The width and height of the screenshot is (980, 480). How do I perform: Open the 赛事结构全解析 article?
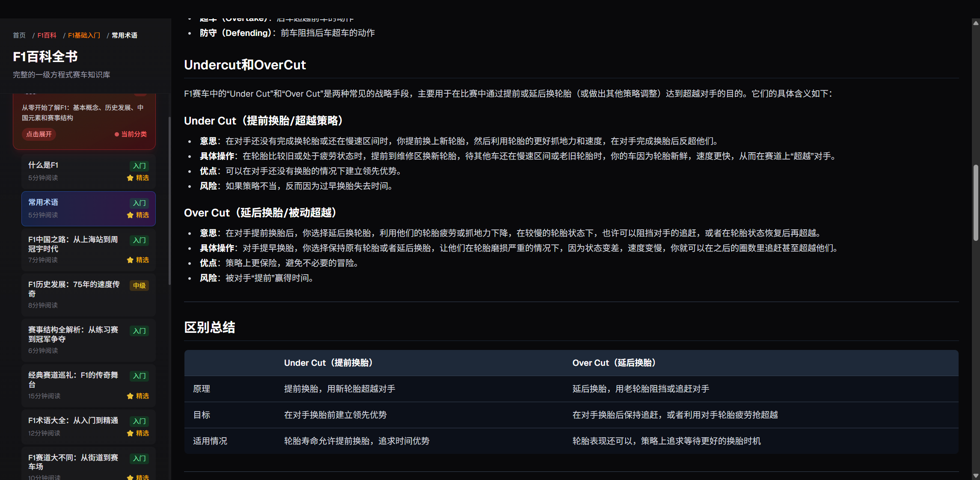[x=73, y=335]
